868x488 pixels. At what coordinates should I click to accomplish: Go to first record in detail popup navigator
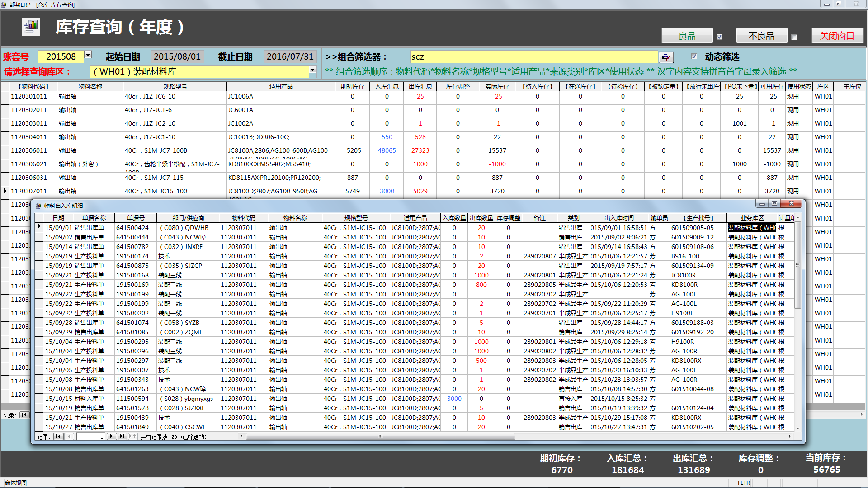click(58, 436)
